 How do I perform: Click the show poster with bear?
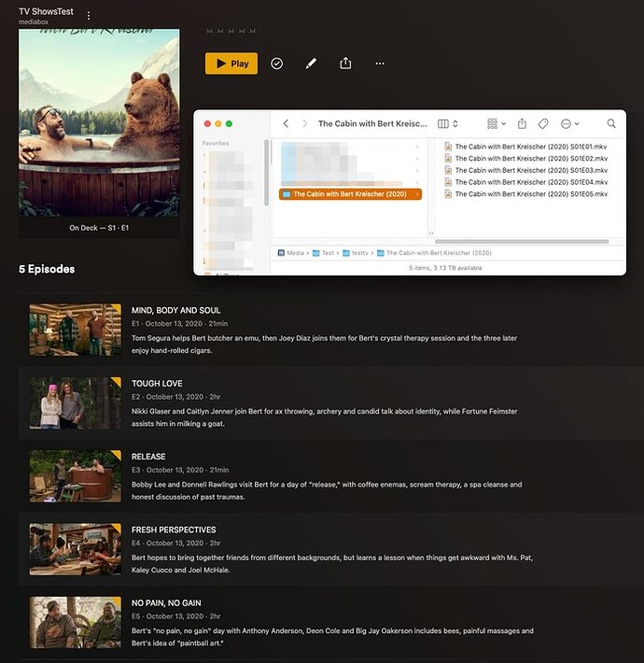(x=99, y=122)
